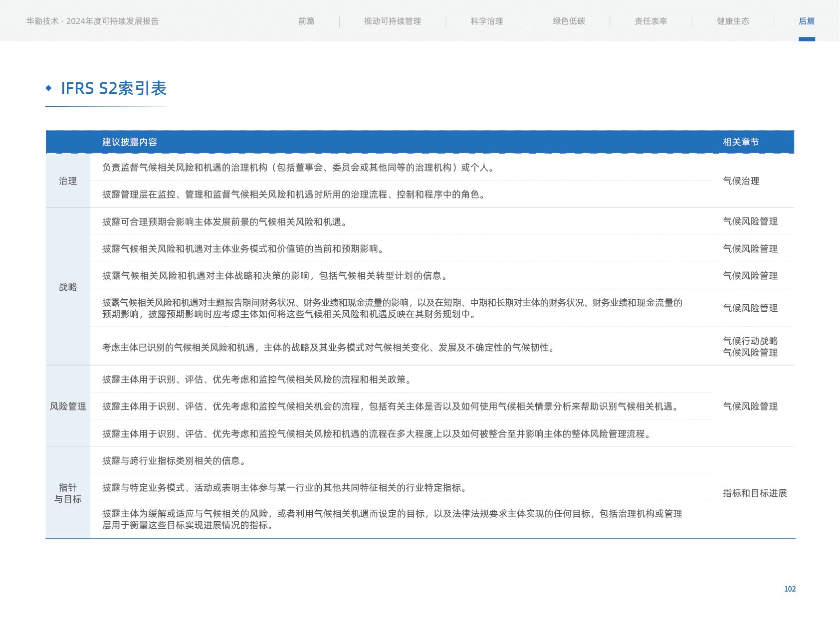This screenshot has width=840, height=619.
Task: Click the active 后篇 tab
Action: tap(806, 21)
